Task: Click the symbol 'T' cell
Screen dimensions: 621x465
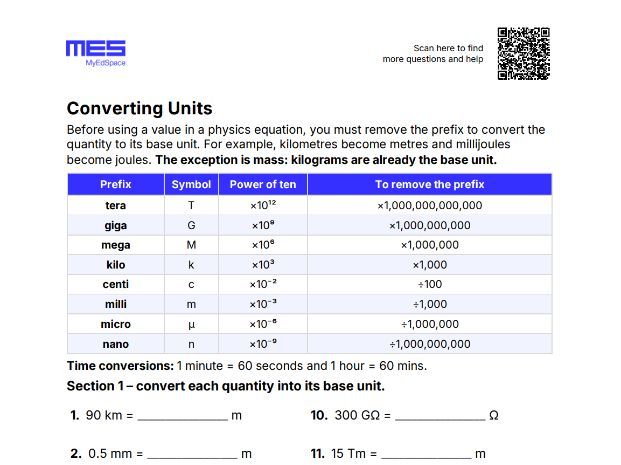Action: click(x=191, y=205)
